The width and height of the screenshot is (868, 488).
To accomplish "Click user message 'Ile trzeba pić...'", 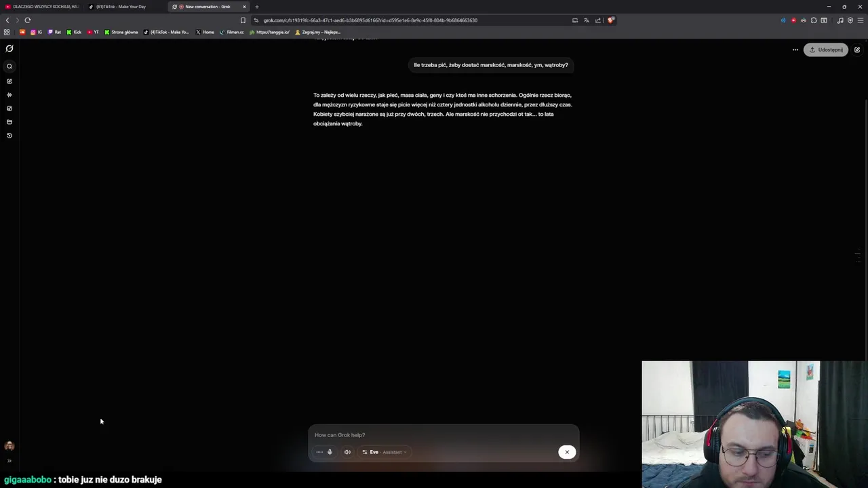I will point(491,65).
